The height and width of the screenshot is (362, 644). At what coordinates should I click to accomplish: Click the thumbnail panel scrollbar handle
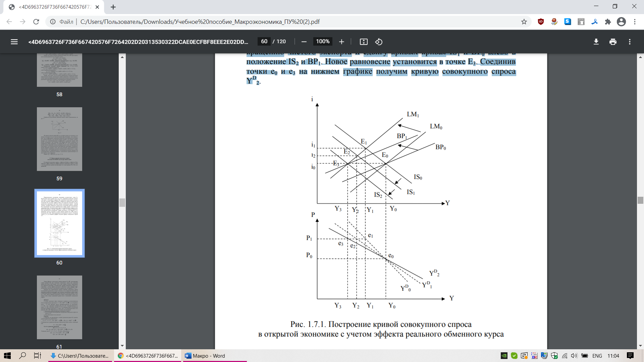(122, 202)
